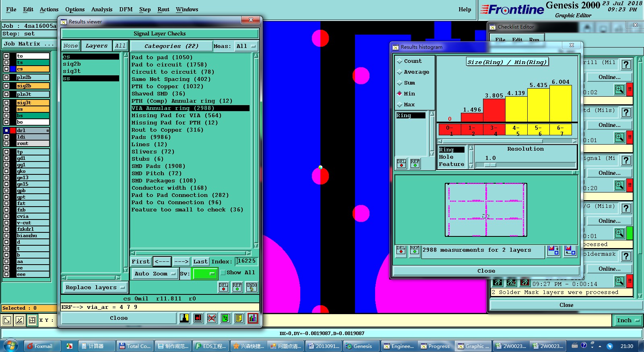Click the black and yellow layer compare icon
This screenshot has width=644, height=352.
(184, 318)
